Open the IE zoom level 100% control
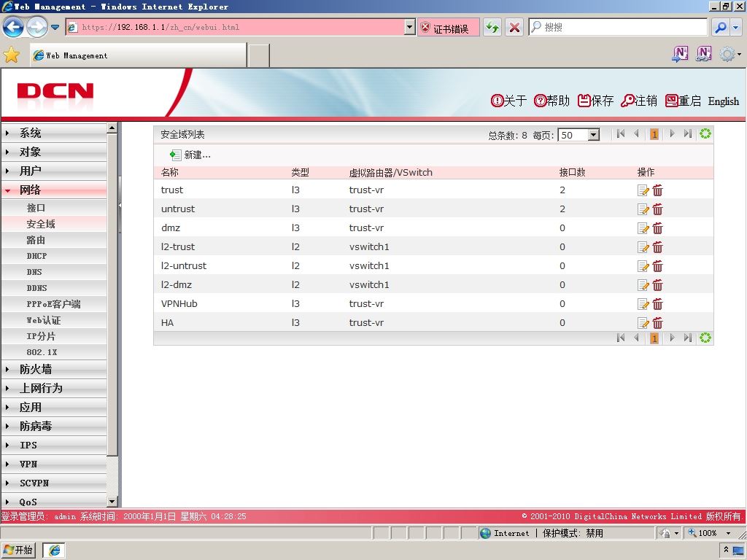 [x=709, y=533]
